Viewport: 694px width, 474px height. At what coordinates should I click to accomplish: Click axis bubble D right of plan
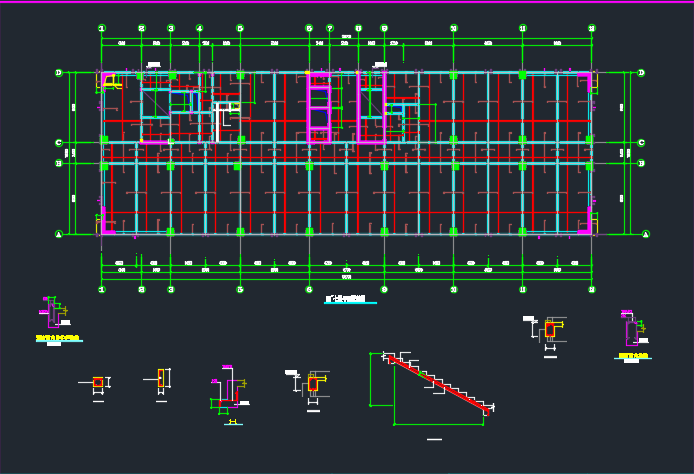(641, 73)
